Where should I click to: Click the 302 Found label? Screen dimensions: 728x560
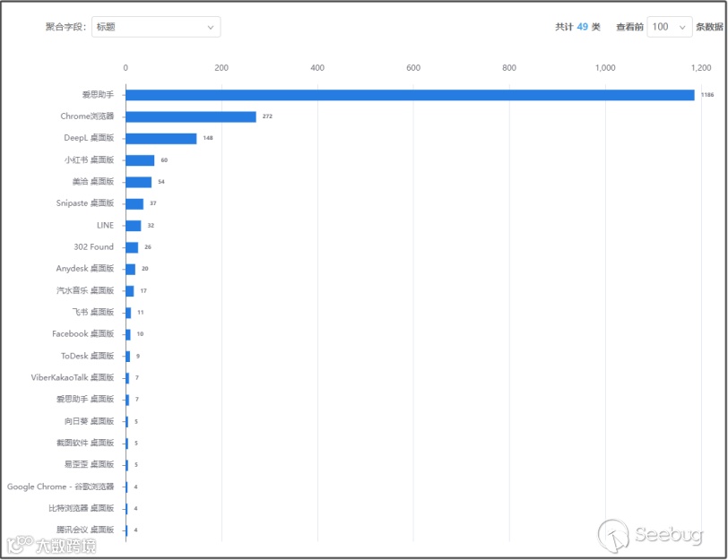[94, 246]
